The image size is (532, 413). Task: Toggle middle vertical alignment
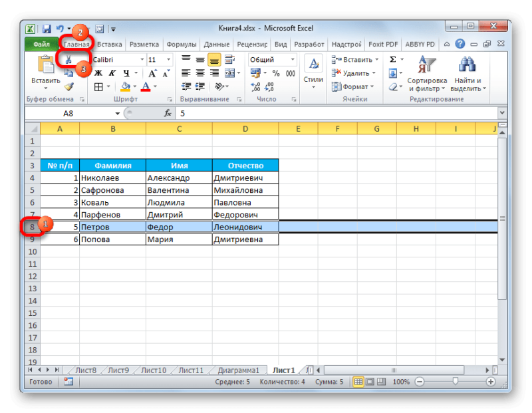coord(200,60)
